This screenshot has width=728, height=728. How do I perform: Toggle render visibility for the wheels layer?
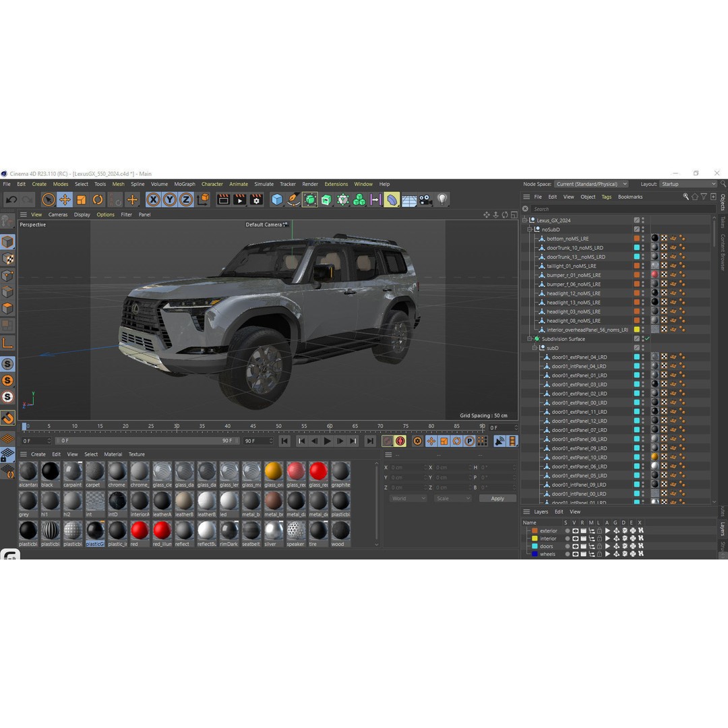click(582, 554)
